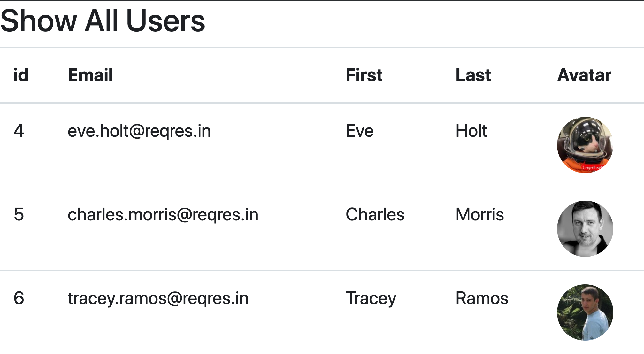Click the first name Tracey
Screen dimensions: 644x354
pyautogui.click(x=371, y=299)
